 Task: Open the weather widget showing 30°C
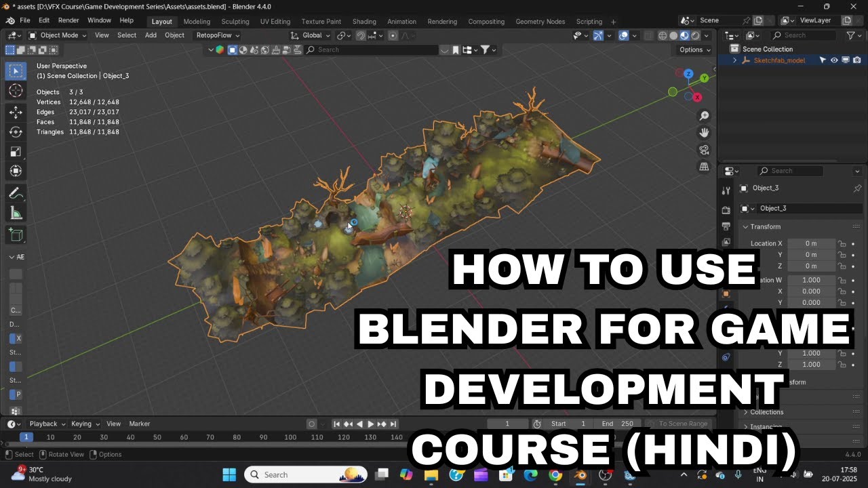point(41,474)
